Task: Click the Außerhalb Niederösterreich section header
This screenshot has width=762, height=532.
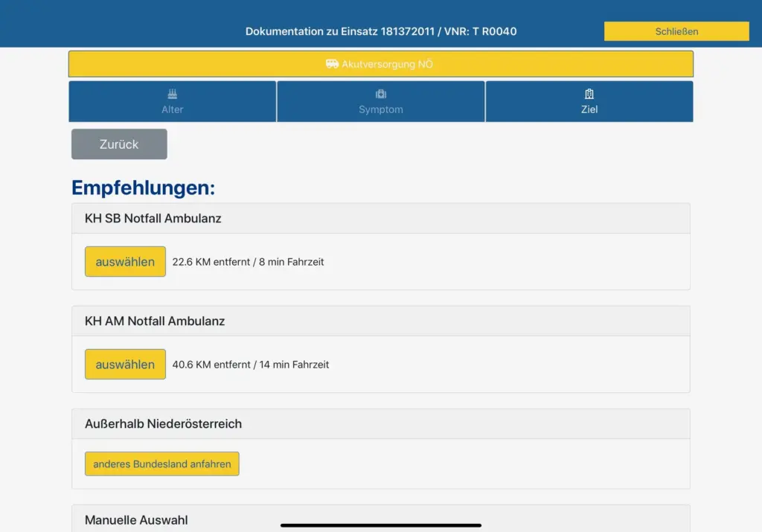Action: point(163,424)
